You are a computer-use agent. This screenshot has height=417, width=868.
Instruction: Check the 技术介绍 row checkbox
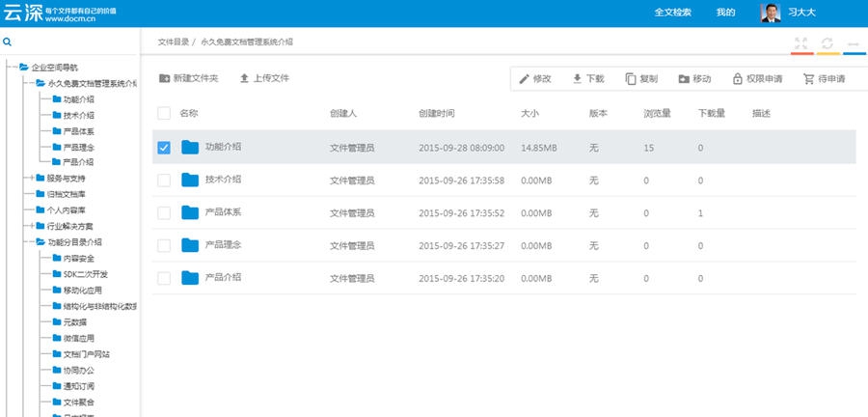[x=164, y=180]
